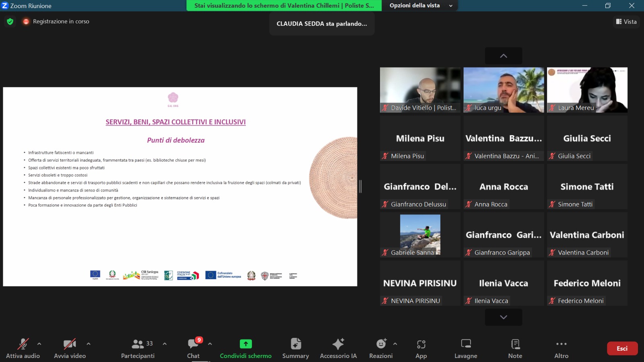
Task: Start sharing with Condividi schermo
Action: 246,348
